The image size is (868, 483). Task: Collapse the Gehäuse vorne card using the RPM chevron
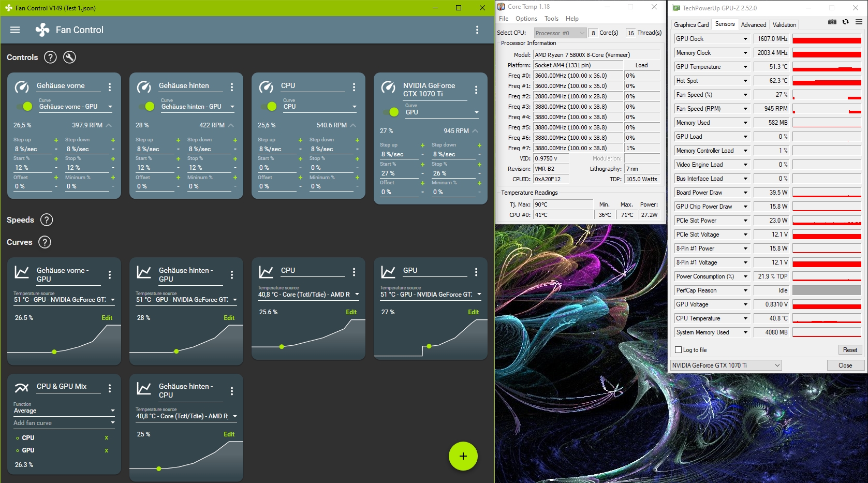(109, 125)
